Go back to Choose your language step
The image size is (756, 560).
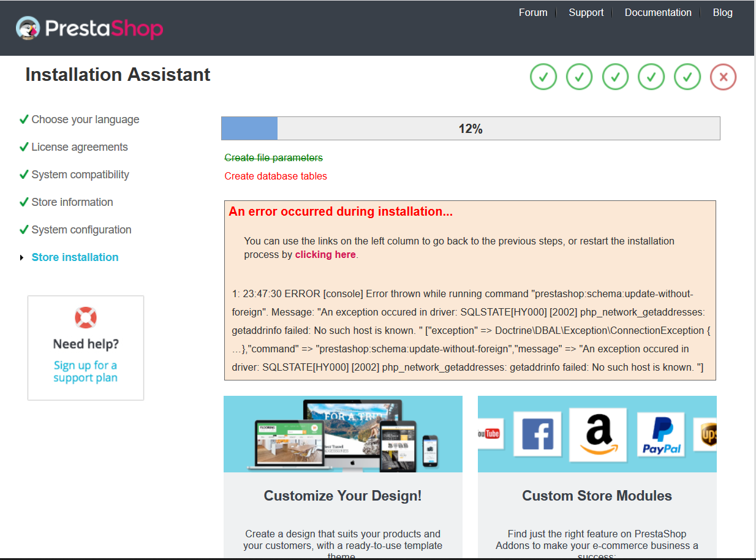(86, 119)
